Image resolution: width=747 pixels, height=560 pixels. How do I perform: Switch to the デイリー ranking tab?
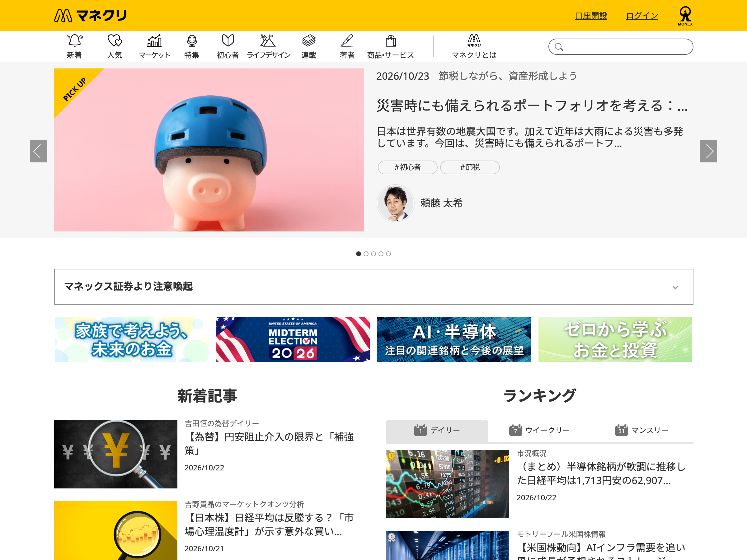(x=437, y=430)
